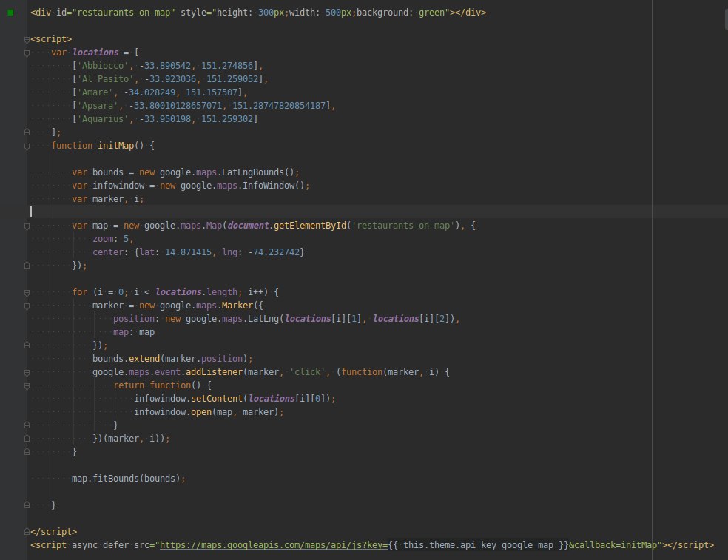Click the 'Abbiocco' string in locations array
The image size is (728, 560).
point(103,66)
